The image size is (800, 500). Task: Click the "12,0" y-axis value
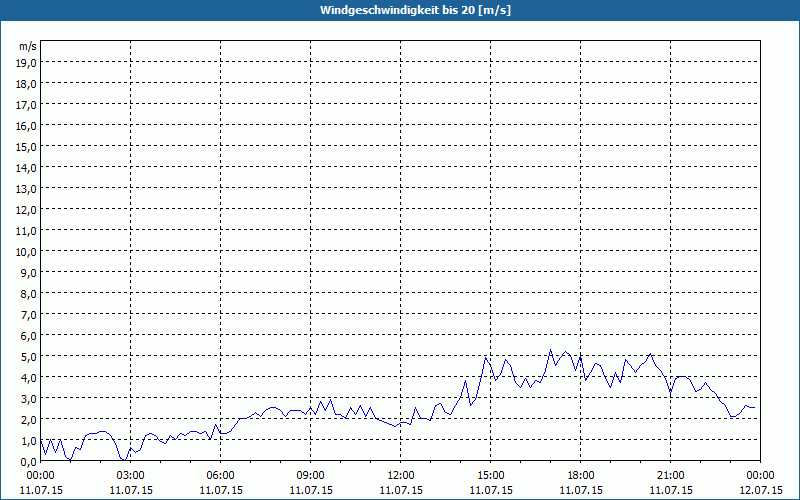pyautogui.click(x=27, y=210)
